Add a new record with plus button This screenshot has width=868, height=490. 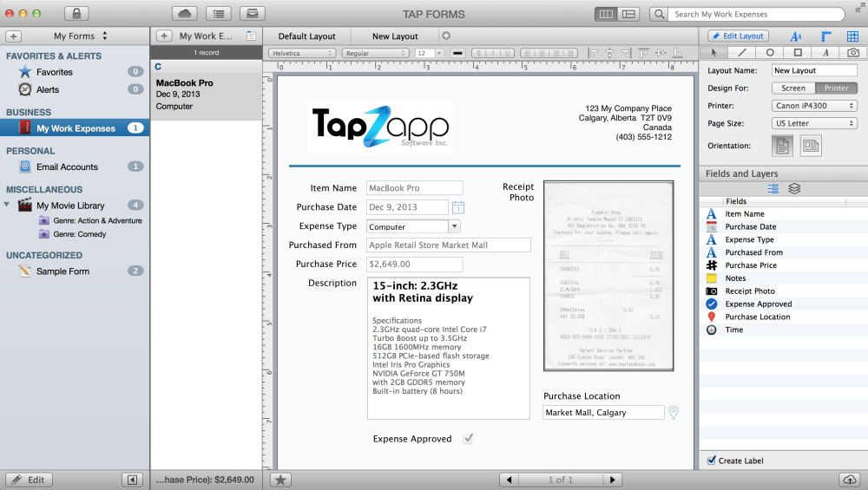point(164,36)
